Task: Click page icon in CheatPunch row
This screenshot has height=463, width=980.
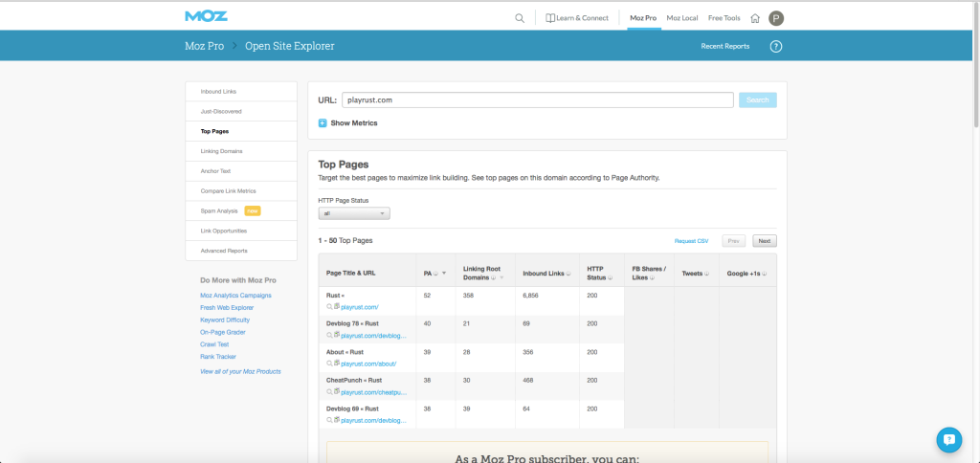Action: [337, 392]
